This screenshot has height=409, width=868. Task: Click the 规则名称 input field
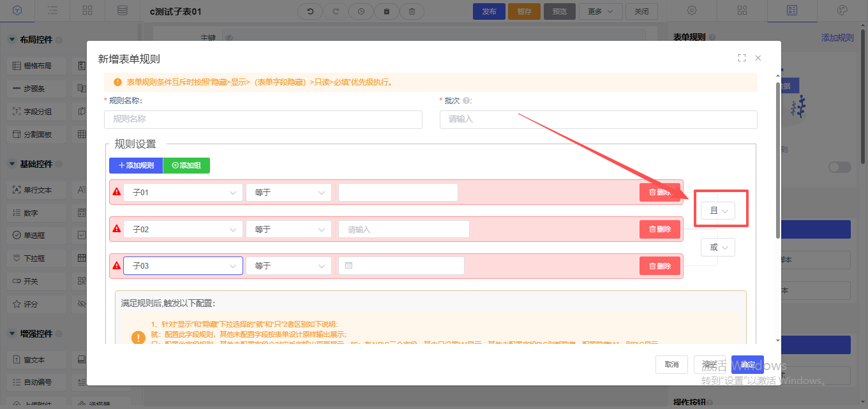263,119
